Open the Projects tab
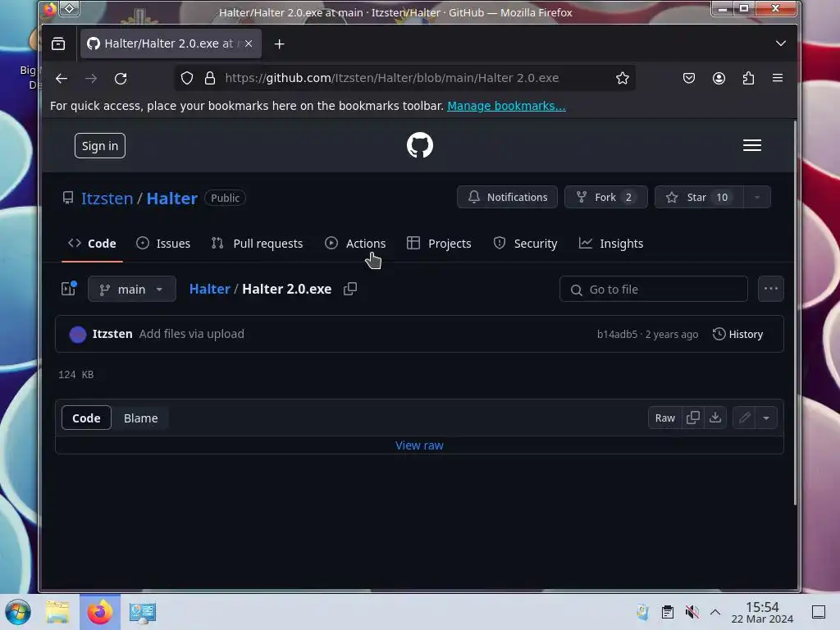This screenshot has height=630, width=840. pos(439,243)
